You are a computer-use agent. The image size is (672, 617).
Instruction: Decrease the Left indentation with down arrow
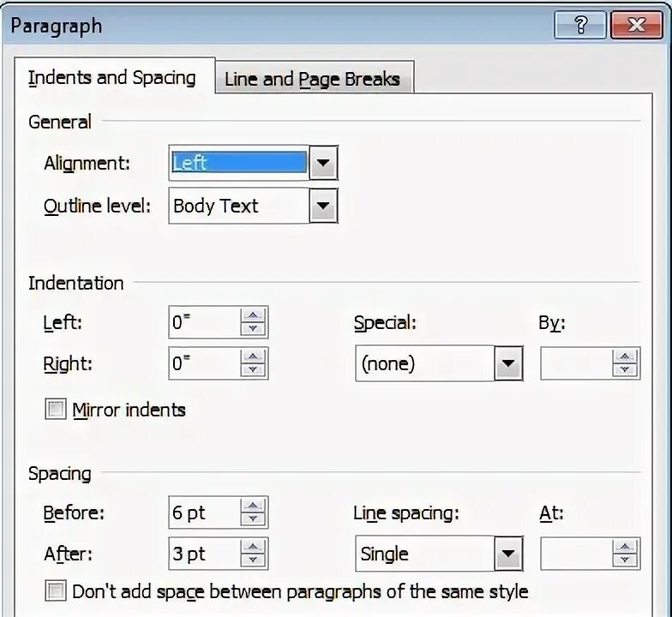coord(253,329)
